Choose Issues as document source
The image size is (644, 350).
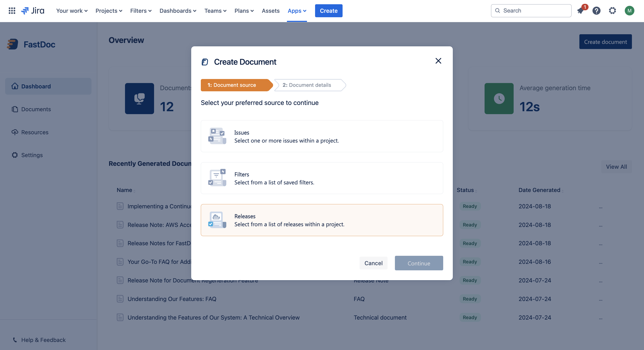click(x=322, y=136)
